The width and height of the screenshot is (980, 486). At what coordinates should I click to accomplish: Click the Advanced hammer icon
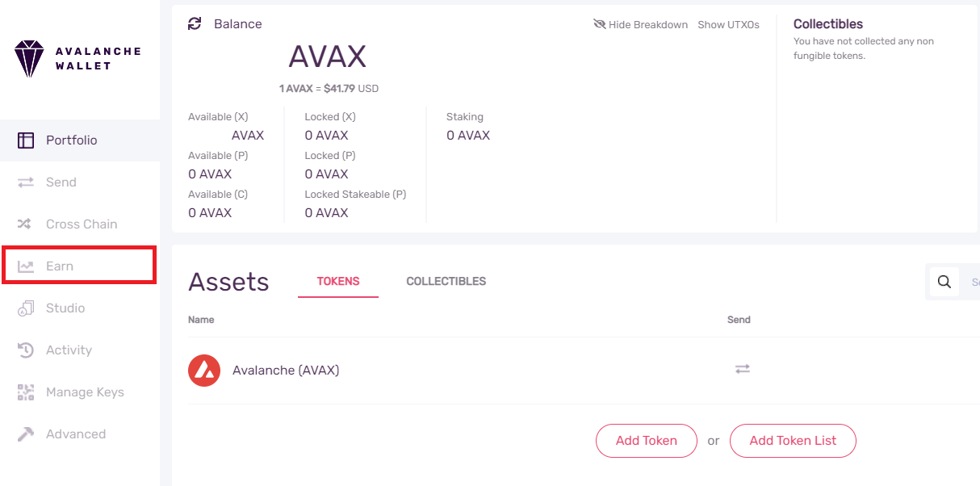(26, 434)
